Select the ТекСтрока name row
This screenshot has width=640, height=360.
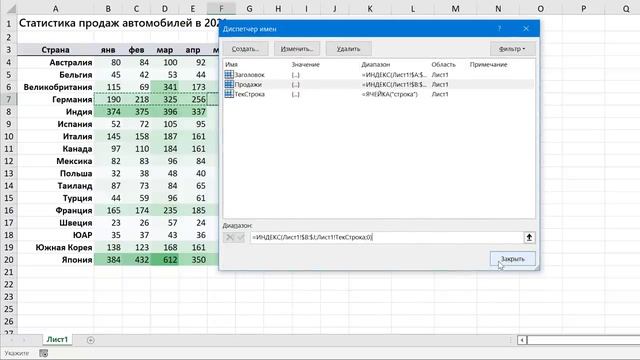(379, 94)
